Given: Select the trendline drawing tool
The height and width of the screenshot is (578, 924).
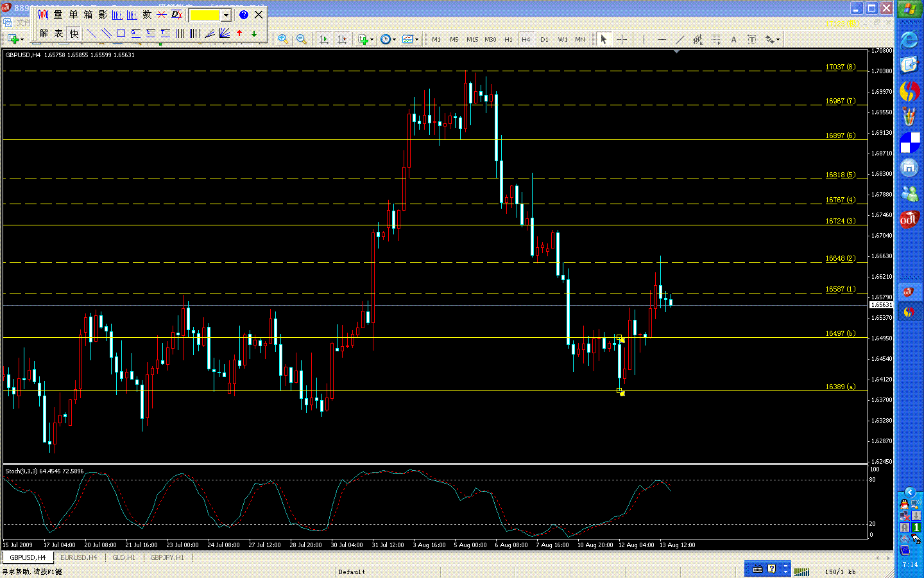Looking at the screenshot, I should 680,40.
